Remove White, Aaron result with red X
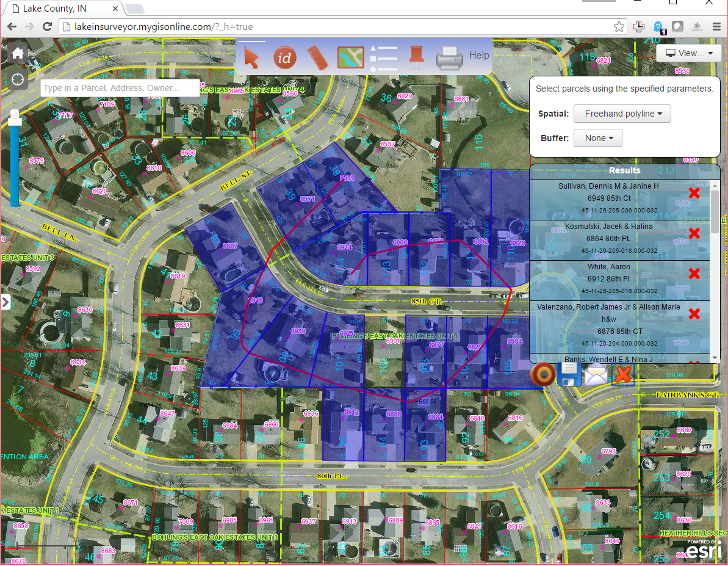 pyautogui.click(x=694, y=274)
